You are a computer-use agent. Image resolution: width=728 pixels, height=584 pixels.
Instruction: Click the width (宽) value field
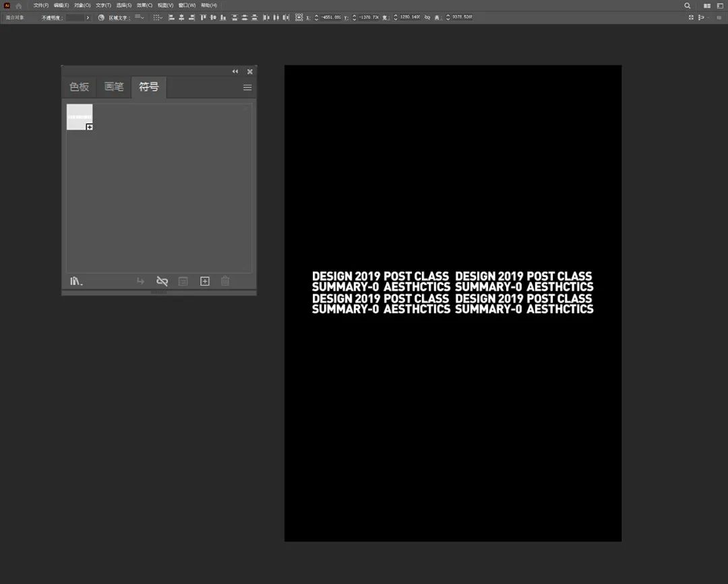click(x=411, y=18)
